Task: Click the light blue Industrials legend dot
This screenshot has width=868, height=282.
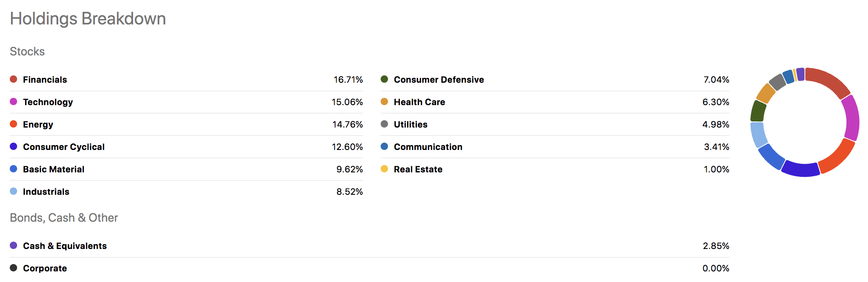Action: [13, 191]
